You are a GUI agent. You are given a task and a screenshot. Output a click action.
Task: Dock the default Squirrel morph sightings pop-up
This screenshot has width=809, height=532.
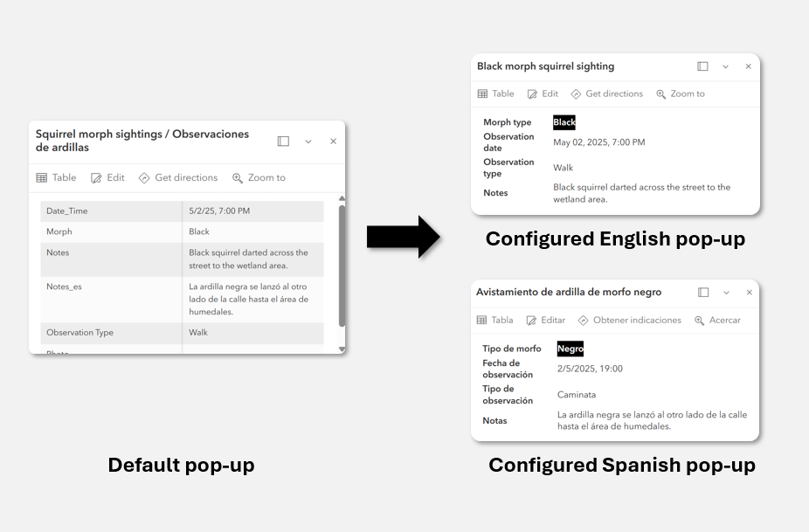(283, 141)
